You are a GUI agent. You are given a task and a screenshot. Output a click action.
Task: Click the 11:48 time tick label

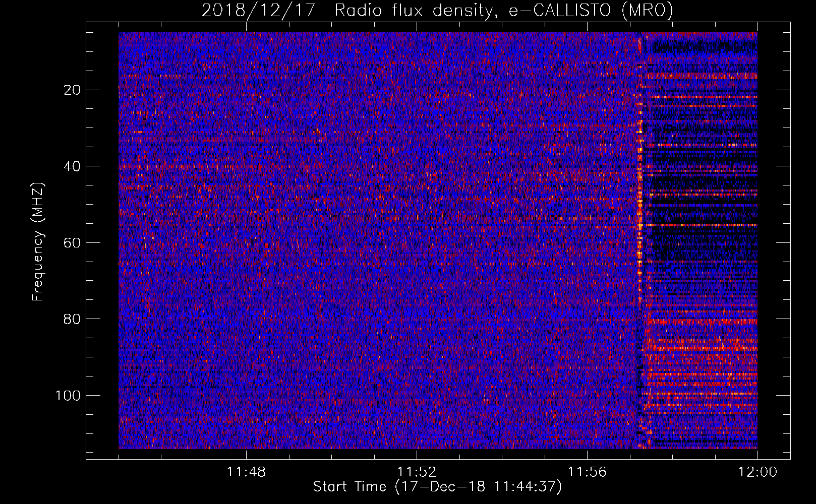[x=246, y=472]
